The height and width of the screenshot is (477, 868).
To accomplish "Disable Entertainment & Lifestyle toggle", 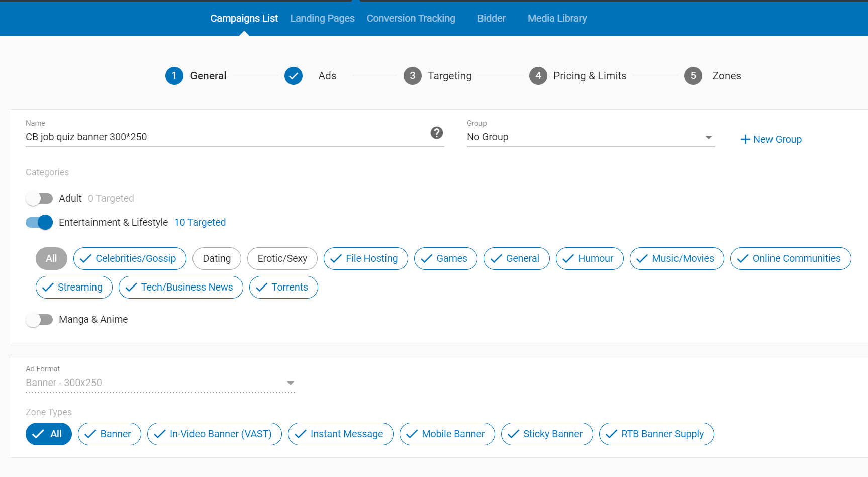I will click(x=39, y=223).
